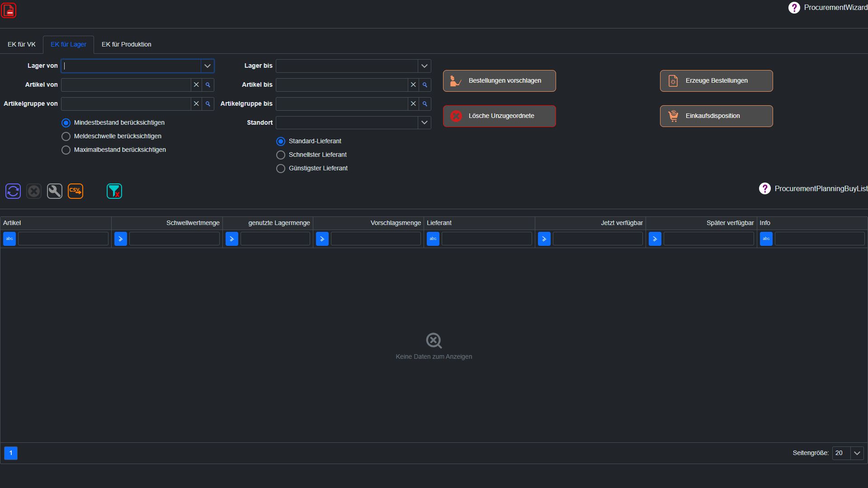Export the list with CSV icon
The image size is (868, 488).
point(75,191)
